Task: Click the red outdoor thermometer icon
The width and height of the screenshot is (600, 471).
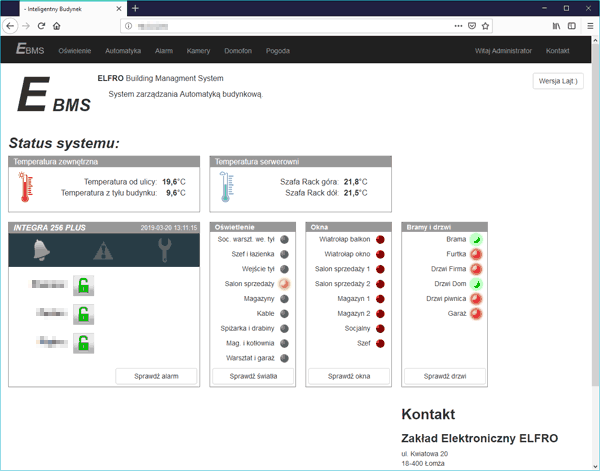Action: pyautogui.click(x=26, y=186)
